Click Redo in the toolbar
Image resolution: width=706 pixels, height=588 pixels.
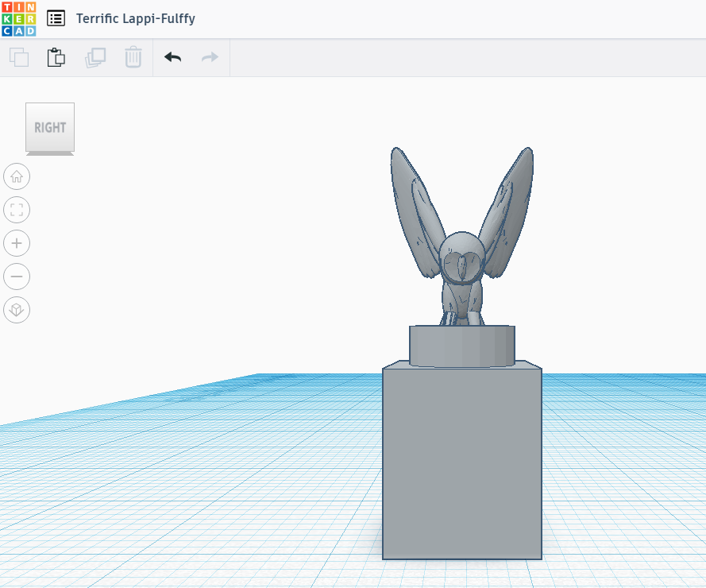[x=208, y=57]
